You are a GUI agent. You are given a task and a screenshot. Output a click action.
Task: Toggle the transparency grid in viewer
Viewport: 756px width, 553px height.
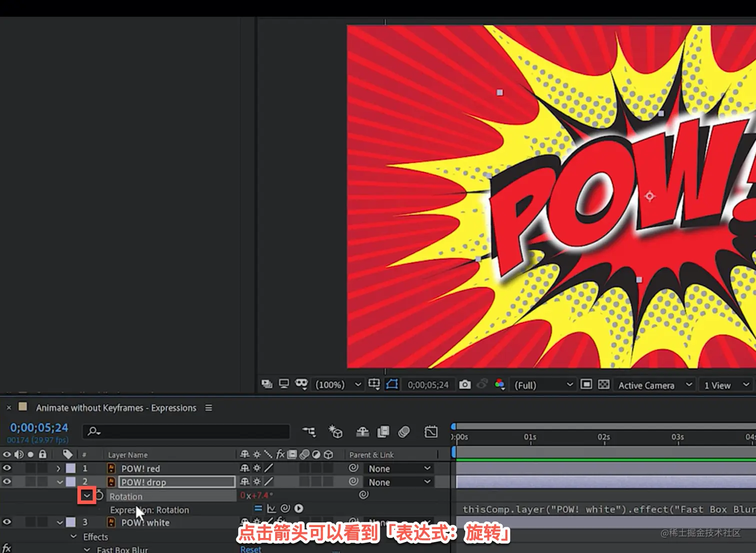point(603,384)
